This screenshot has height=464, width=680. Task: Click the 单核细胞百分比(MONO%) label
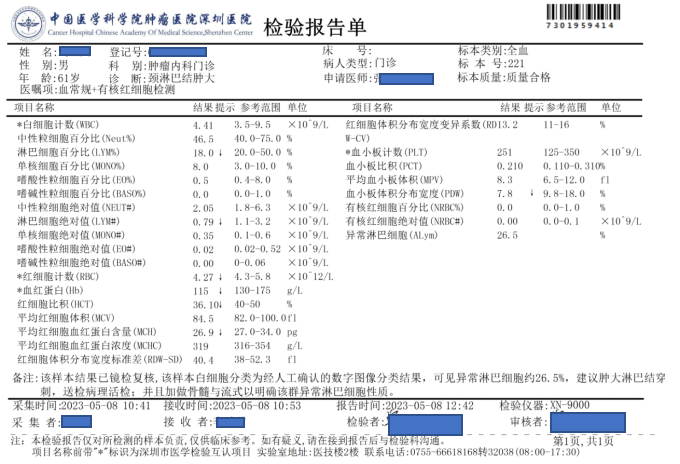(x=71, y=166)
